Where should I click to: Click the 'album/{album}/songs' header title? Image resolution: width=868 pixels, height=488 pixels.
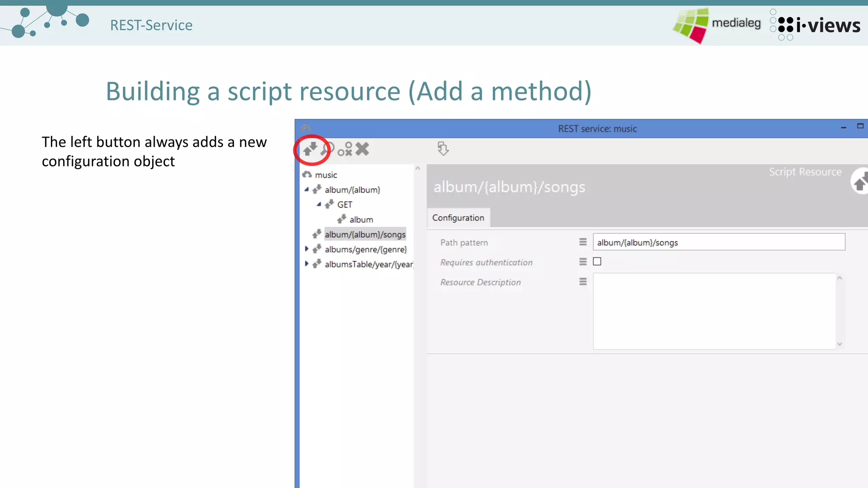(509, 187)
